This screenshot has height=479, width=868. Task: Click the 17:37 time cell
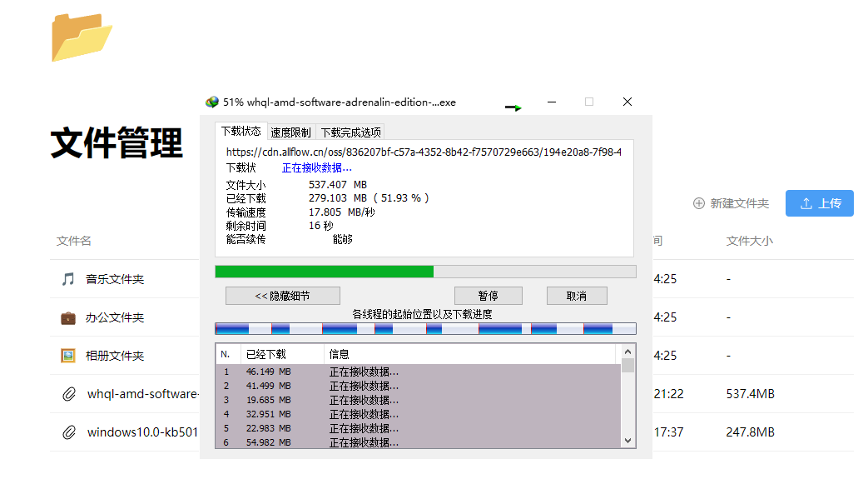[669, 432]
